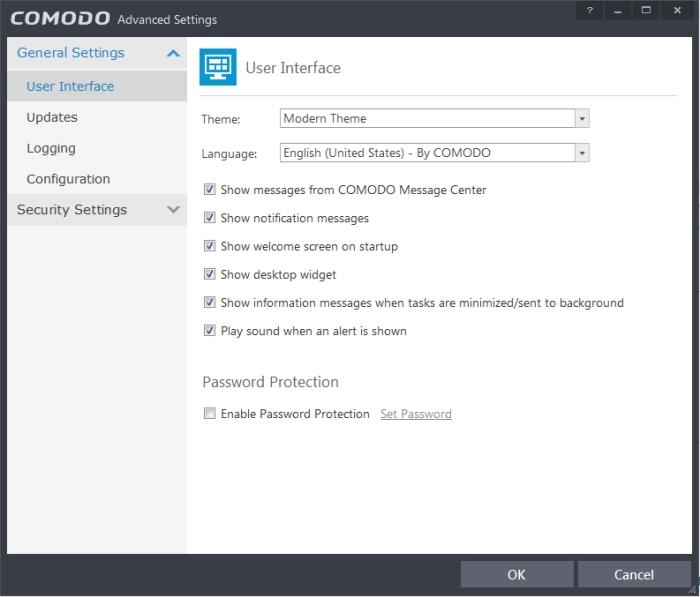Close the Advanced Settings window
The width and height of the screenshot is (700, 597).
pos(677,10)
